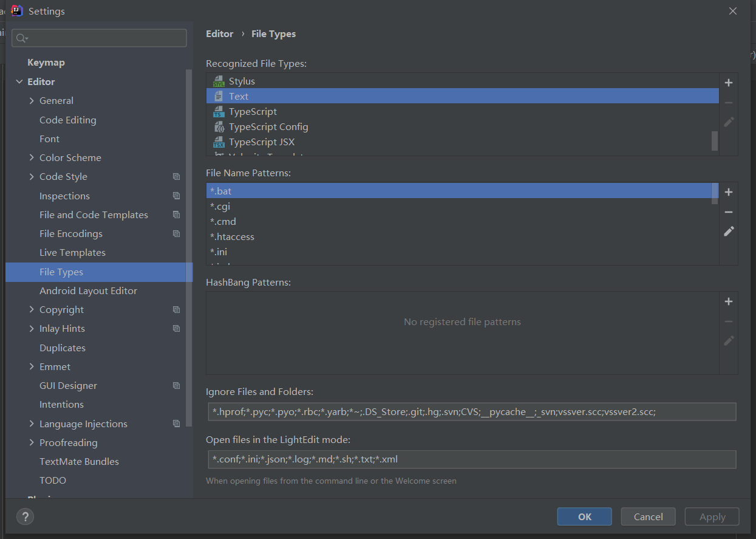Click the Apply button
The image size is (756, 539).
point(712,517)
